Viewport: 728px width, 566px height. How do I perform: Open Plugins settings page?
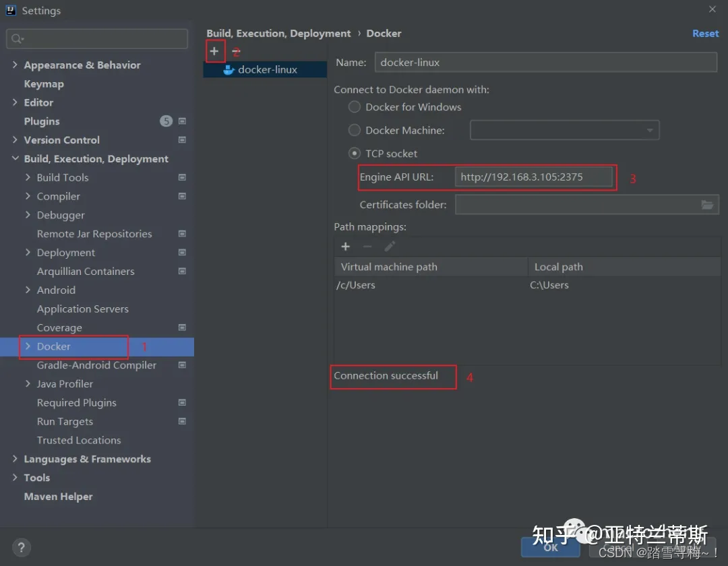click(42, 121)
